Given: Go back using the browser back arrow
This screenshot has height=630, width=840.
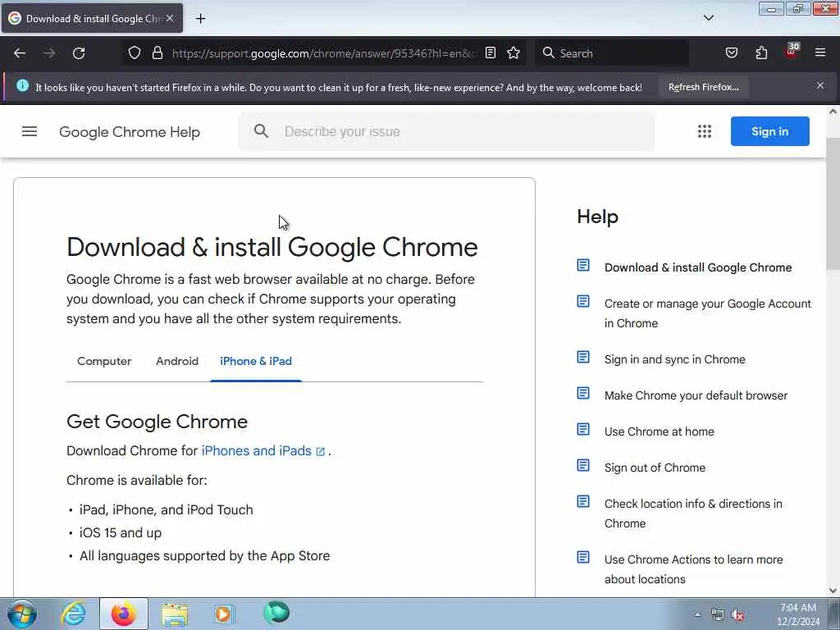Looking at the screenshot, I should click(x=20, y=53).
